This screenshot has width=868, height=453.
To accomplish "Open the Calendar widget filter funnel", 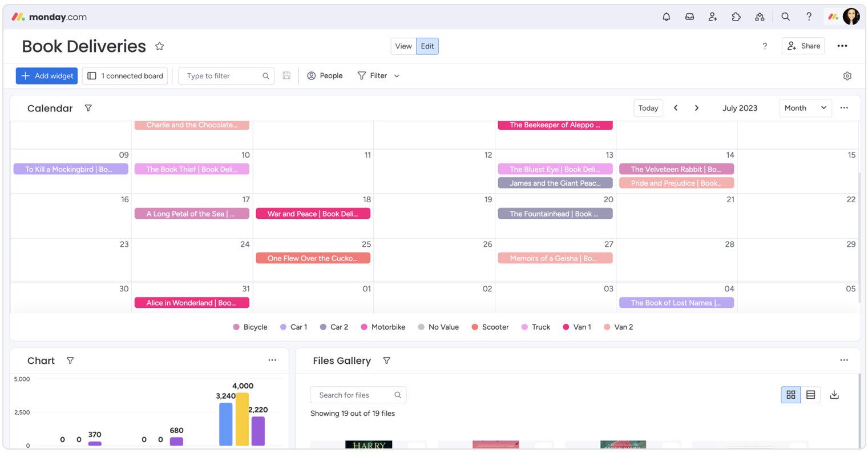I will pyautogui.click(x=88, y=108).
